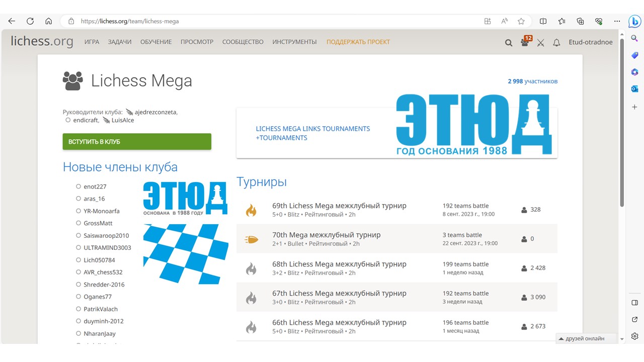Click the browser back arrow
The height and width of the screenshot is (362, 644).
point(12,21)
